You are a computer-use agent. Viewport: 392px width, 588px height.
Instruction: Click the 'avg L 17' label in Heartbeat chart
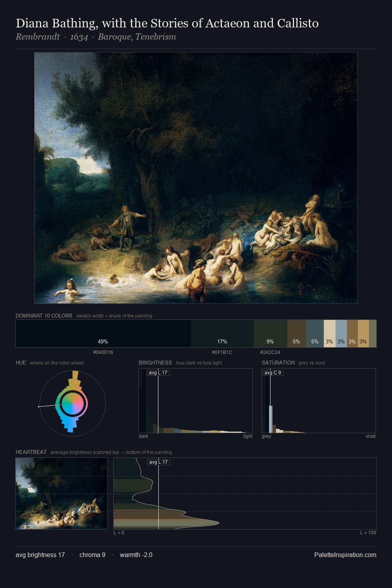click(158, 462)
